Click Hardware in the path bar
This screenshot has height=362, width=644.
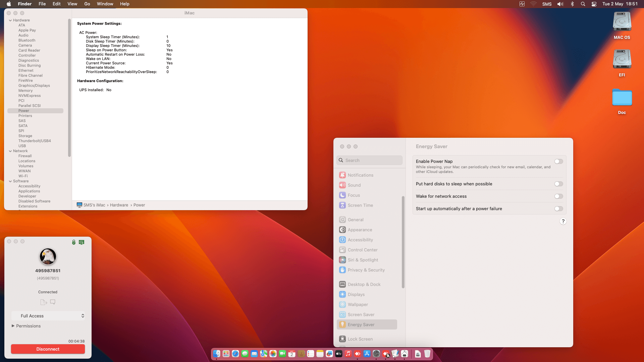119,205
